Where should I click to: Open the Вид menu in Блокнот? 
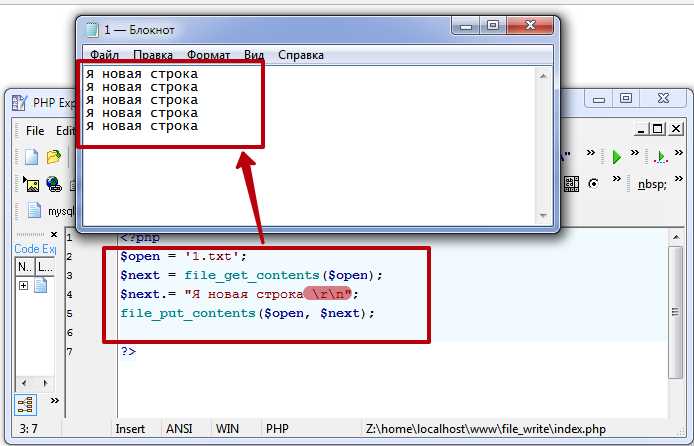point(254,55)
